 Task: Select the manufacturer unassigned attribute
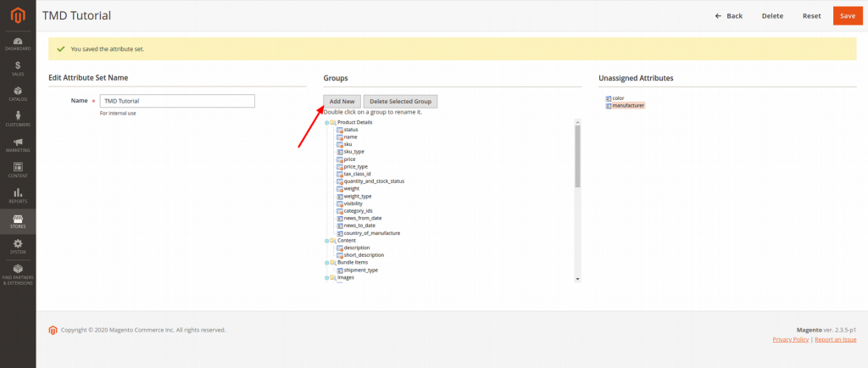click(629, 105)
